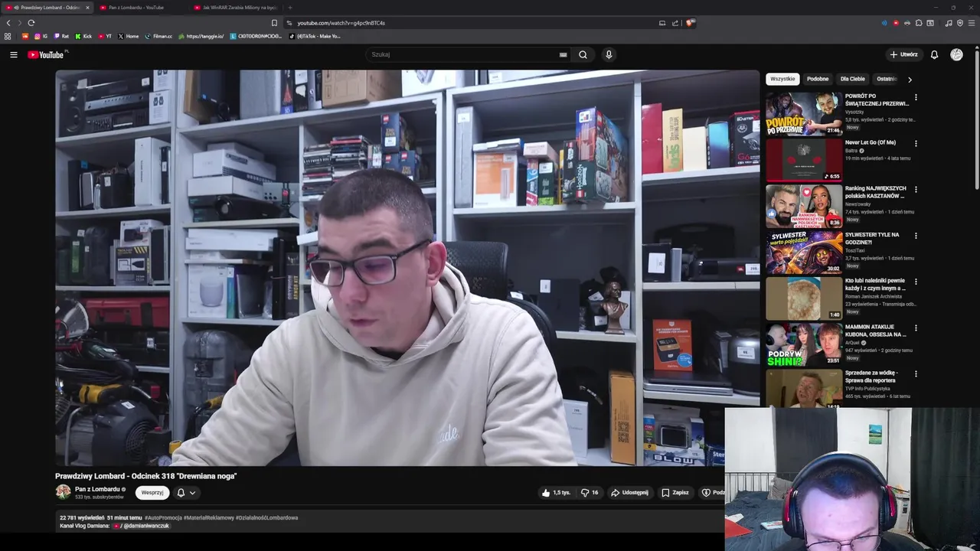Open options for 'MAMMON ATAKUJE KUBONA' video
The width and height of the screenshot is (980, 551).
(x=916, y=328)
